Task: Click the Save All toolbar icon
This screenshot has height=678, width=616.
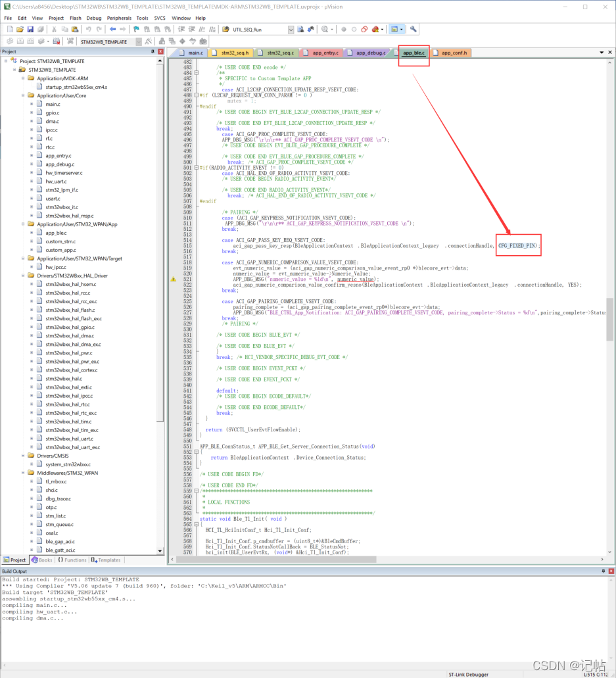Action: (x=41, y=30)
